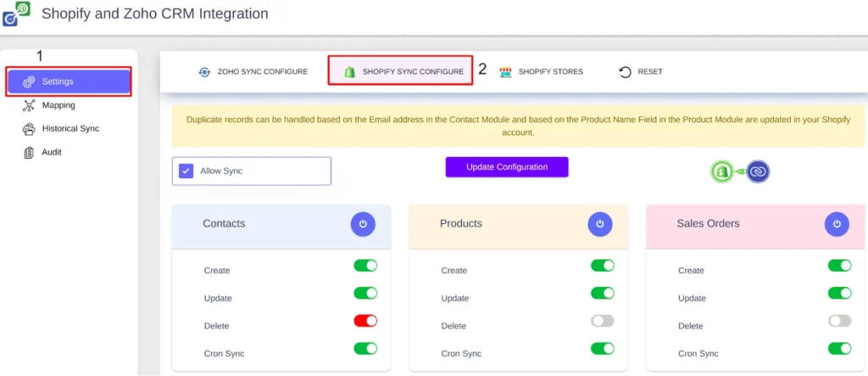Screen dimensions: 868x376
Task: Toggle the Sales Orders power button
Action: pyautogui.click(x=837, y=224)
